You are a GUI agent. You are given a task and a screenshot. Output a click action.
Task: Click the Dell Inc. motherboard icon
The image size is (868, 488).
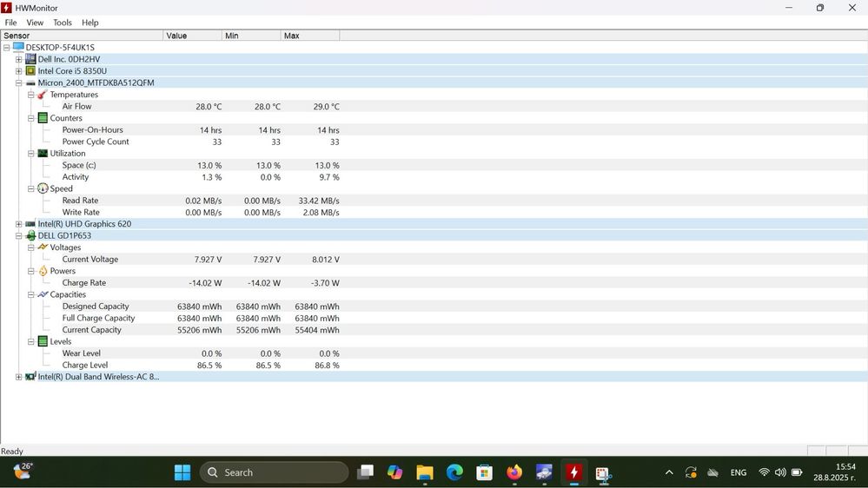point(30,59)
